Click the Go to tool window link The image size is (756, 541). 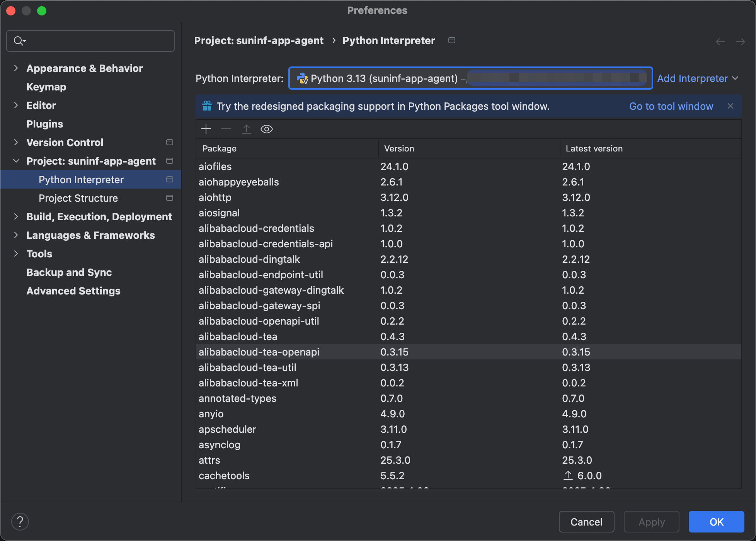tap(671, 106)
